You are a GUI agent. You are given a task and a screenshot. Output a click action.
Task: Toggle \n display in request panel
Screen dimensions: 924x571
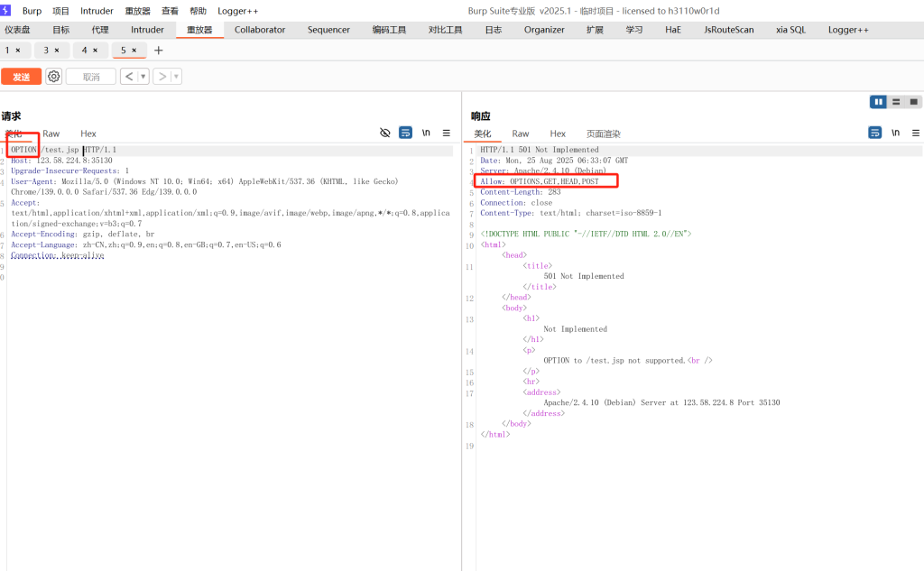pos(426,133)
